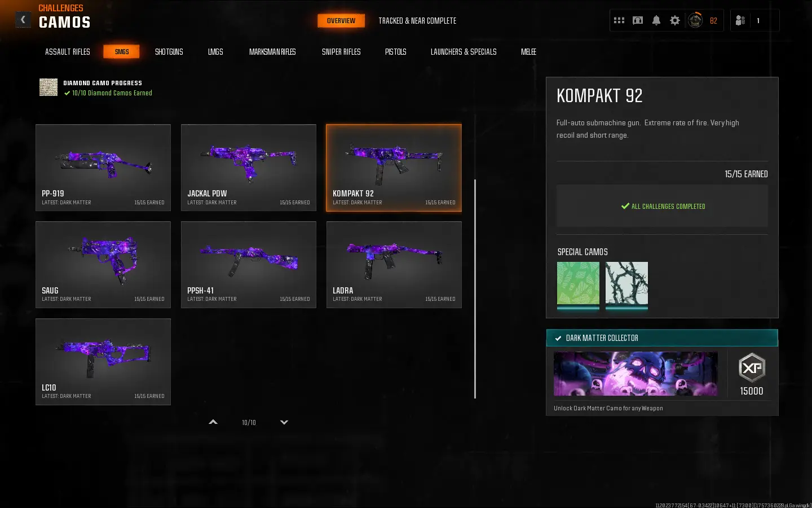812x508 pixels.
Task: Show Marksman Rifles camos
Action: click(x=272, y=52)
